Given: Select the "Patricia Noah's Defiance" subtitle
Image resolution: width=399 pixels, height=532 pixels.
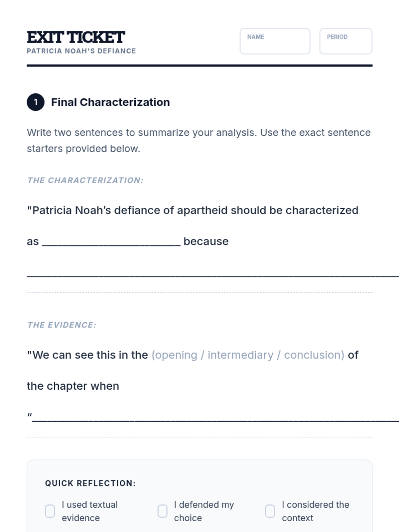Looking at the screenshot, I should (x=81, y=51).
